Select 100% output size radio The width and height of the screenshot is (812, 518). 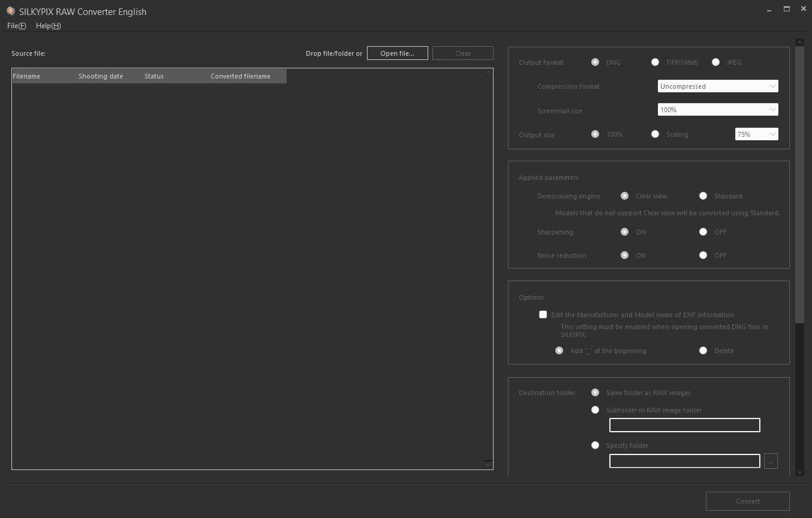click(x=595, y=134)
